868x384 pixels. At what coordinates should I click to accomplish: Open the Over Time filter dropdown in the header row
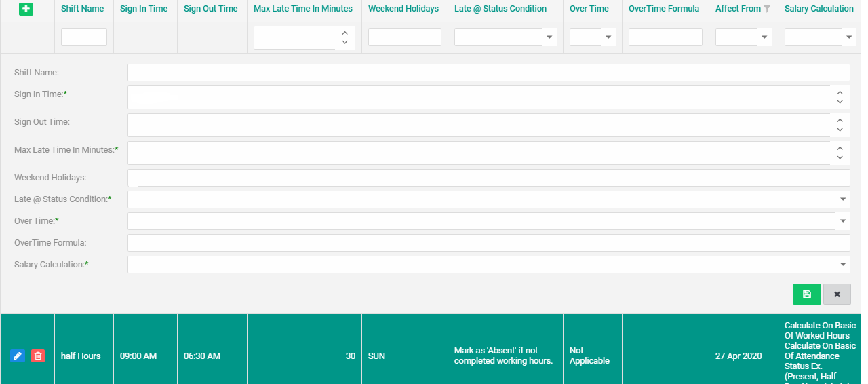pyautogui.click(x=608, y=37)
